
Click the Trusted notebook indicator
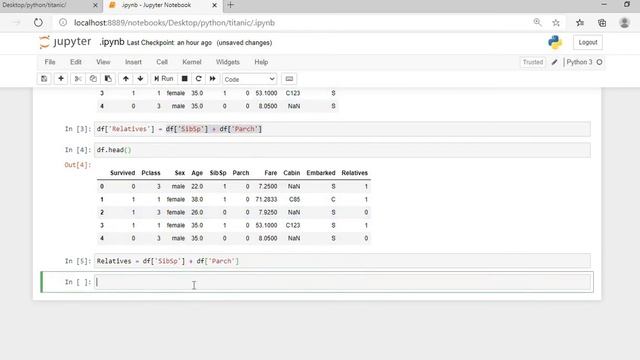coord(533,62)
